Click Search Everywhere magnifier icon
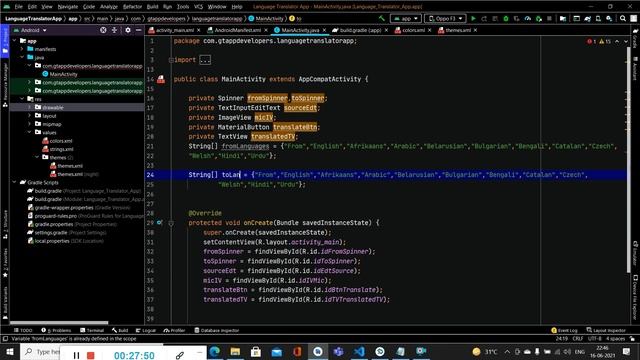This screenshot has width=640, height=360. [623, 18]
